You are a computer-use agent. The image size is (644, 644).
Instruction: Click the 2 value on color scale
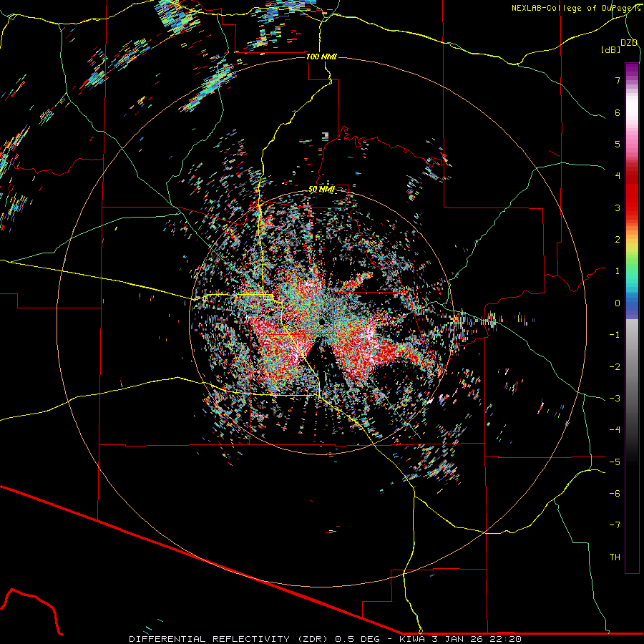coord(618,240)
